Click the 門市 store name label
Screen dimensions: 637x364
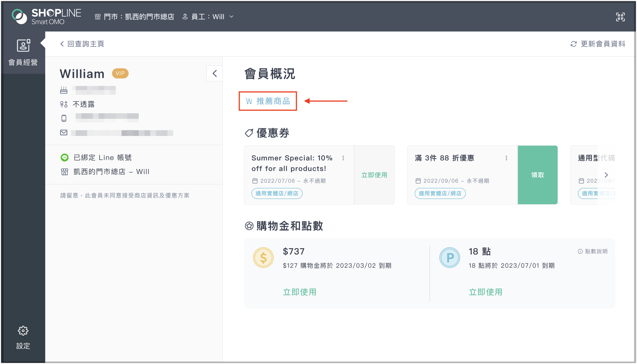[x=135, y=17]
